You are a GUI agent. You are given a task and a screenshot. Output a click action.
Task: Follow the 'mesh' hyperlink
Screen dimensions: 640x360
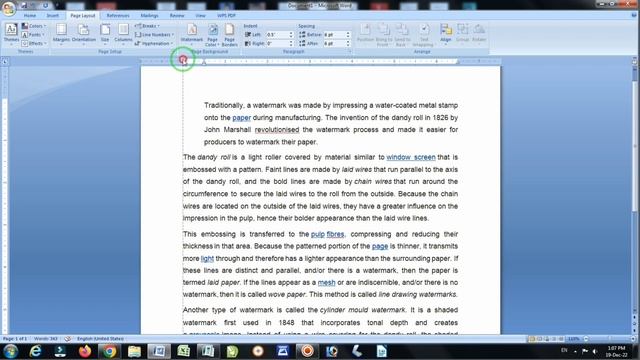coord(327,282)
